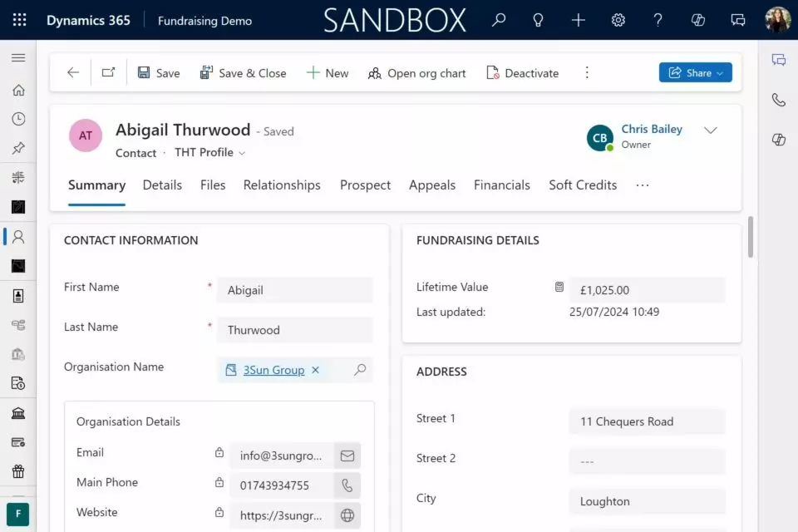Click the Save & Close button
This screenshot has width=798, height=532.
pos(243,73)
